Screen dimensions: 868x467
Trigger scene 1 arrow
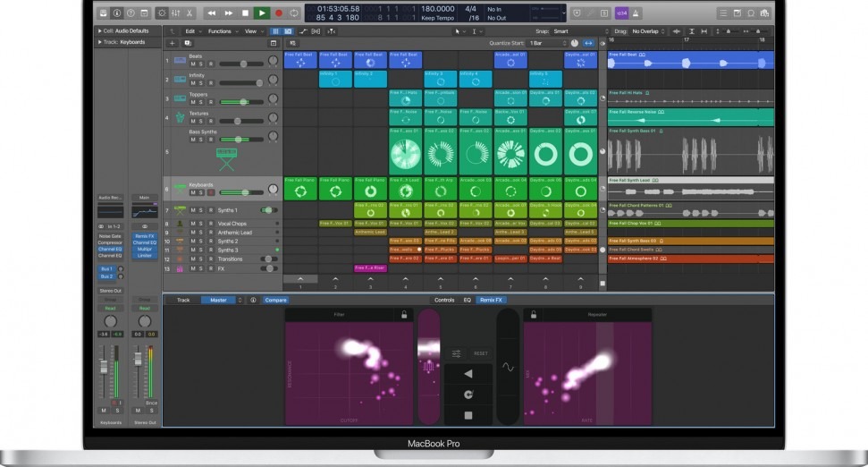point(300,279)
